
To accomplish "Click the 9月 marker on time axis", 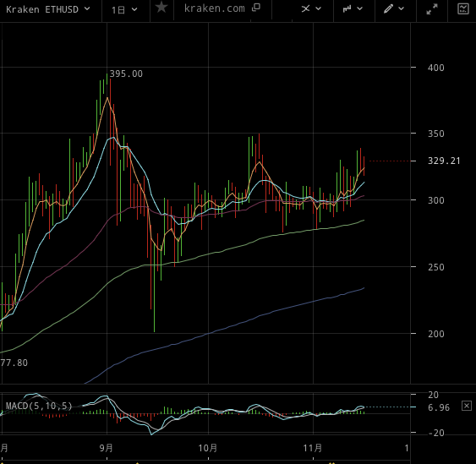I will [x=107, y=448].
